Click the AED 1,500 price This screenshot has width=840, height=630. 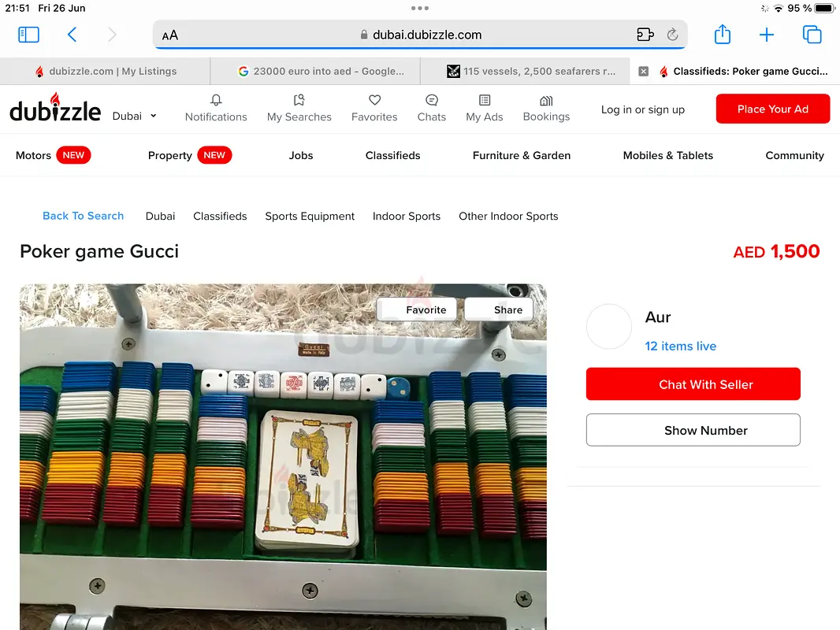[x=776, y=251]
